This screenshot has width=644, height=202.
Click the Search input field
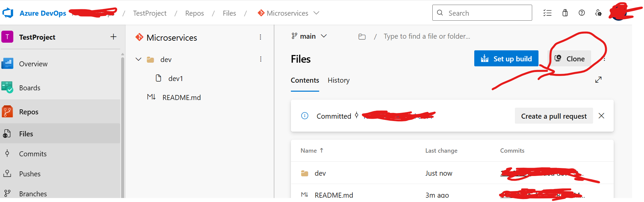[482, 13]
